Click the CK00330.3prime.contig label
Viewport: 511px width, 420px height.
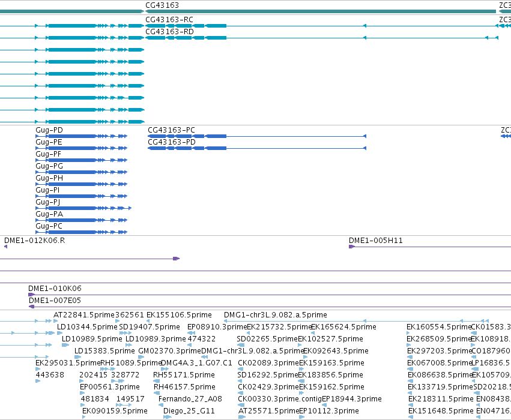(x=280, y=399)
